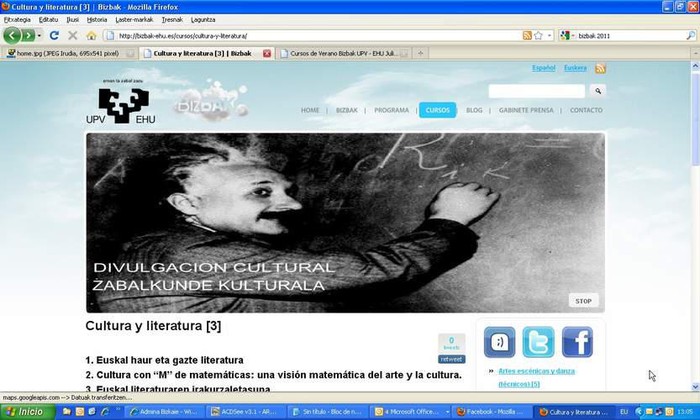This screenshot has width=700, height=420.
Task: Bookmark this page with the star icon
Action: (538, 36)
